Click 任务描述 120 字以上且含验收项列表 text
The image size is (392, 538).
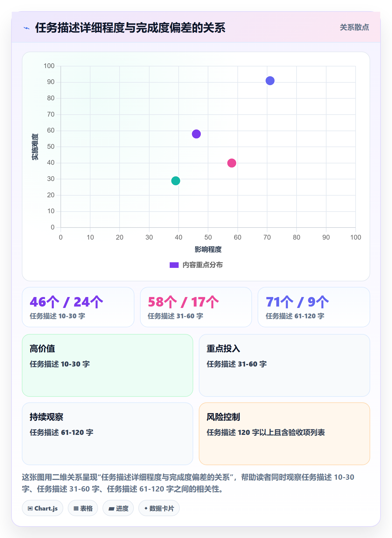coord(266,432)
